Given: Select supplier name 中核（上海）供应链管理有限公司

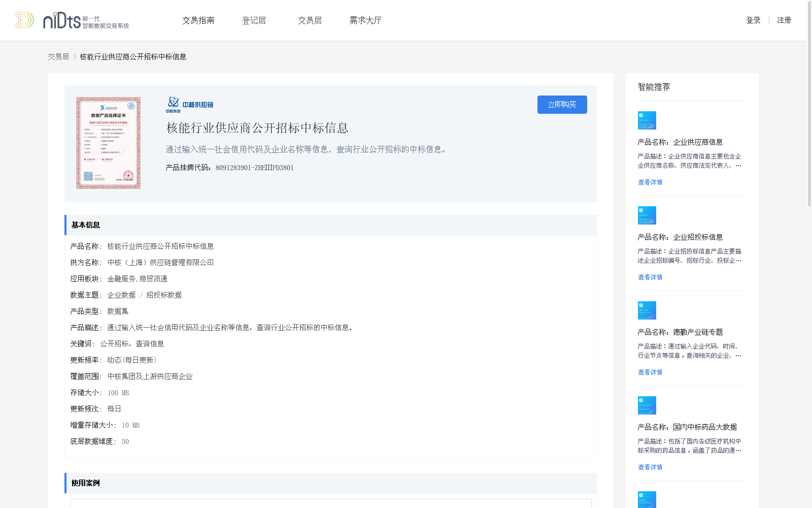Looking at the screenshot, I should coord(160,263).
